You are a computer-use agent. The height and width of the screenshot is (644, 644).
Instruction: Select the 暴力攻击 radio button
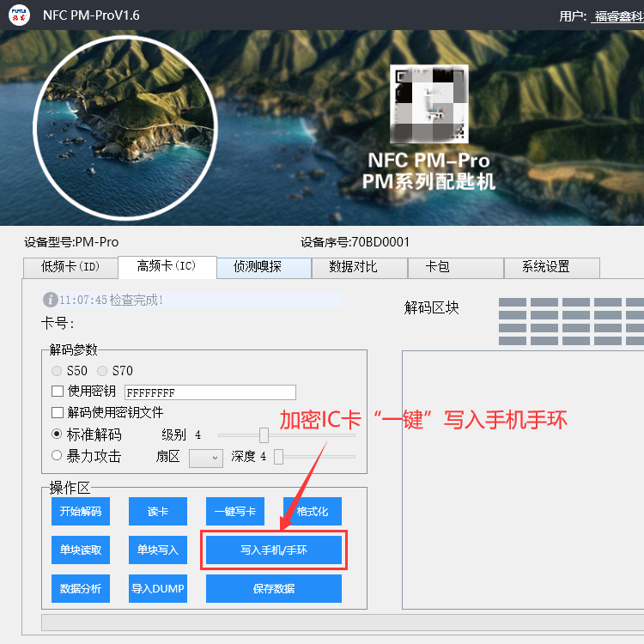58,456
